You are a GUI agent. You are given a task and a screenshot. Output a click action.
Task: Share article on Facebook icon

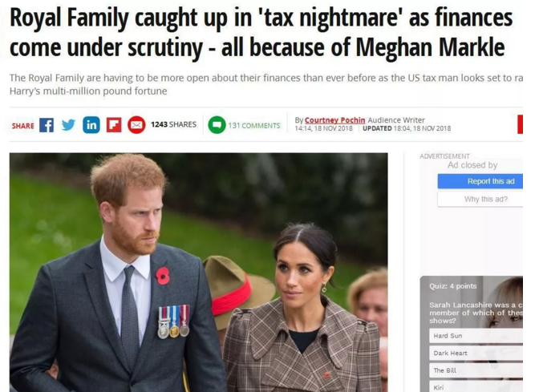pos(47,125)
